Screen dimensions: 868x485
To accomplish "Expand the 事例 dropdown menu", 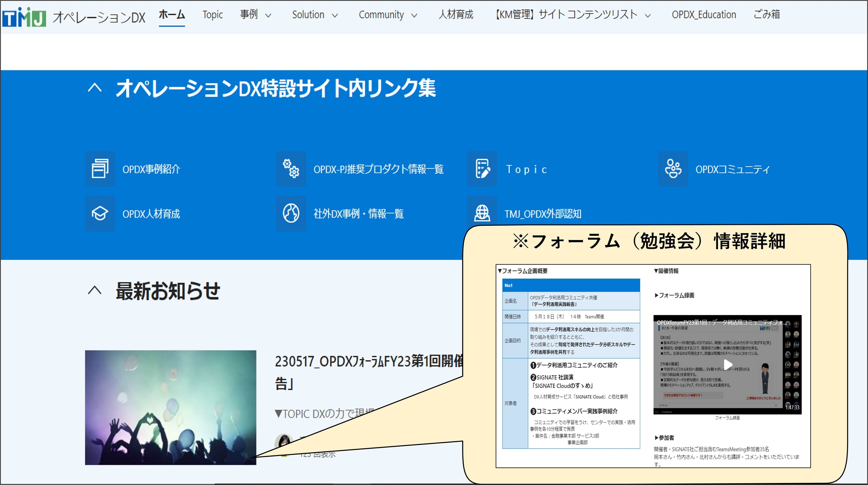I will tap(268, 16).
